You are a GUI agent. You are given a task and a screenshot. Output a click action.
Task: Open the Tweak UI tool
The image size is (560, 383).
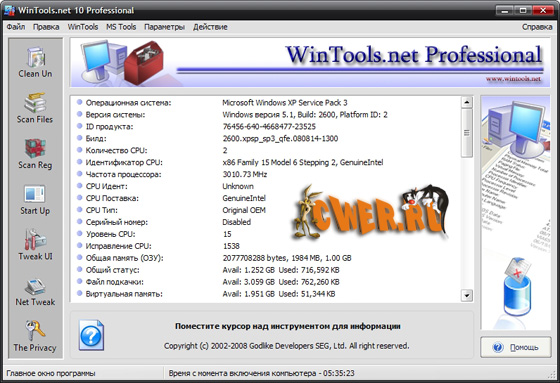(x=35, y=245)
